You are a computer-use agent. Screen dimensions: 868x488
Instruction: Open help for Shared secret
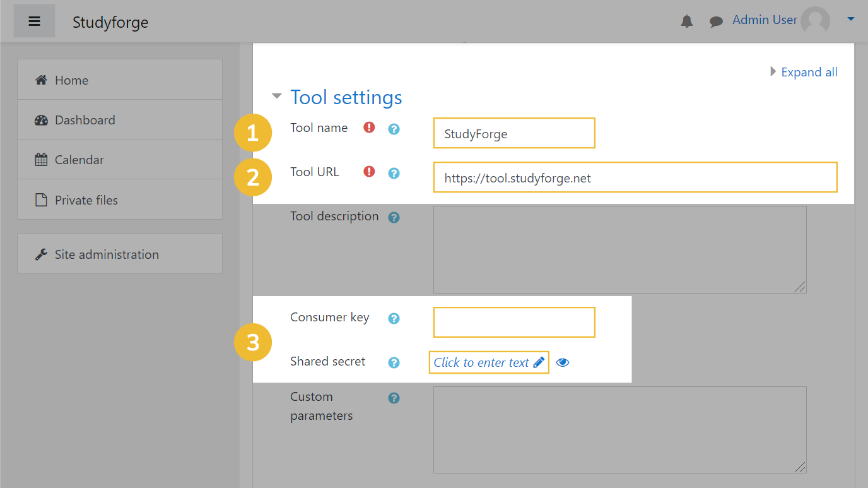coord(394,362)
